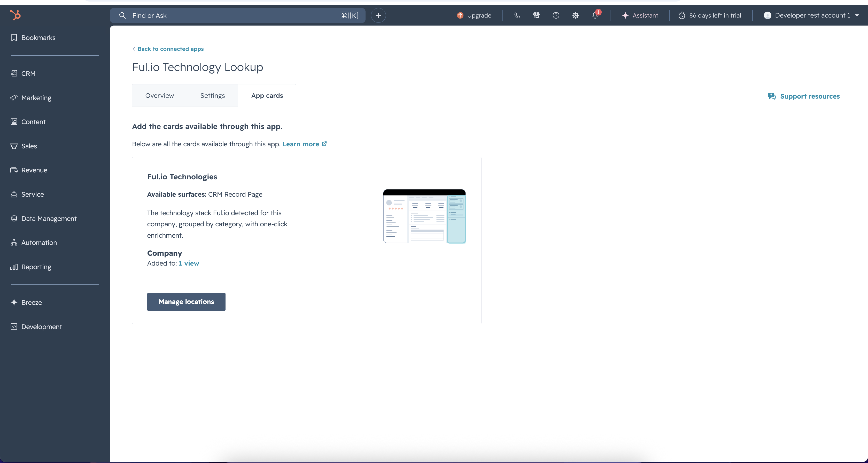Click the Available surfaces text
The image size is (868, 463).
(205, 194)
